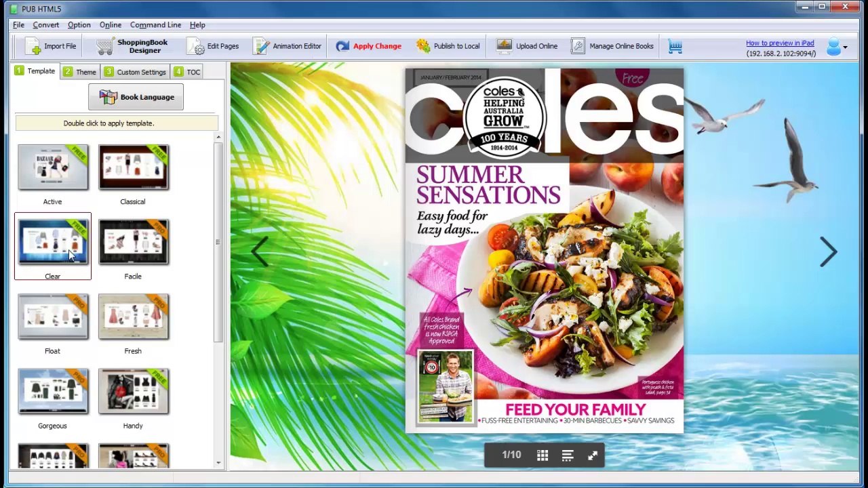Select the Active template thumbnail
Screen dimensions: 868x488
53,167
